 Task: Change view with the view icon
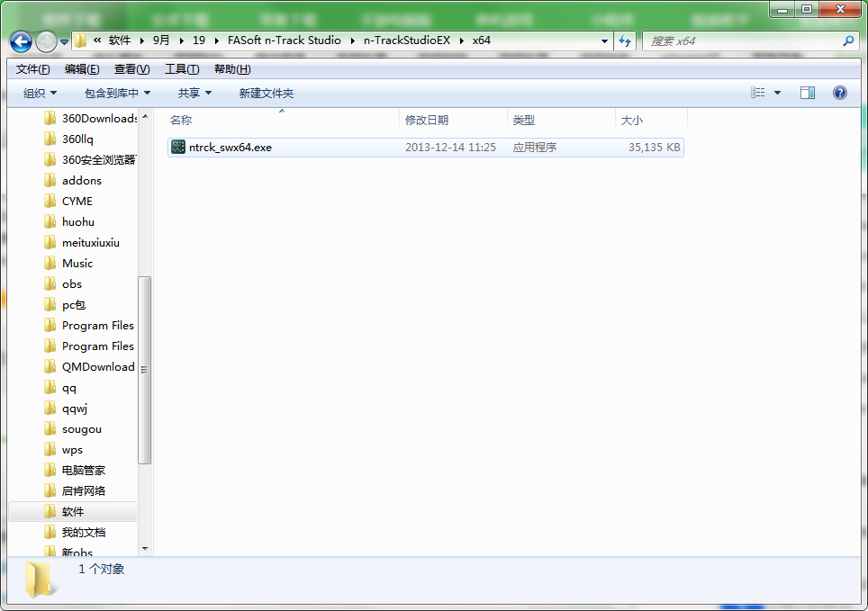(758, 93)
